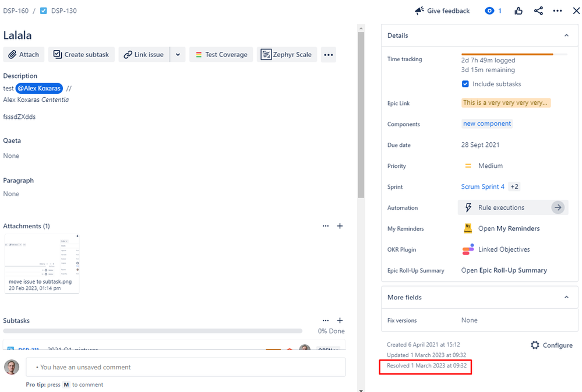
Task: Click the Updated 1 March 2023 text
Action: [426, 355]
